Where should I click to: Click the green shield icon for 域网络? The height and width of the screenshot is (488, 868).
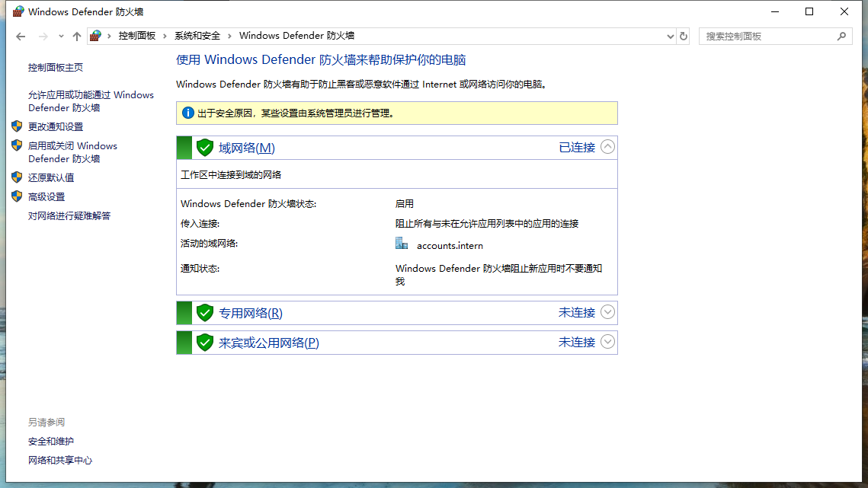205,148
